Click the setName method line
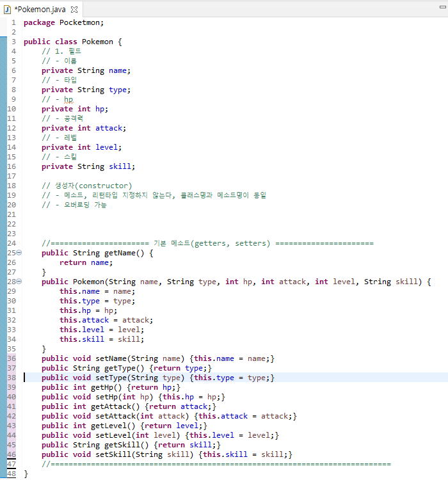Viewport: 448px width, 480px height. [x=158, y=358]
